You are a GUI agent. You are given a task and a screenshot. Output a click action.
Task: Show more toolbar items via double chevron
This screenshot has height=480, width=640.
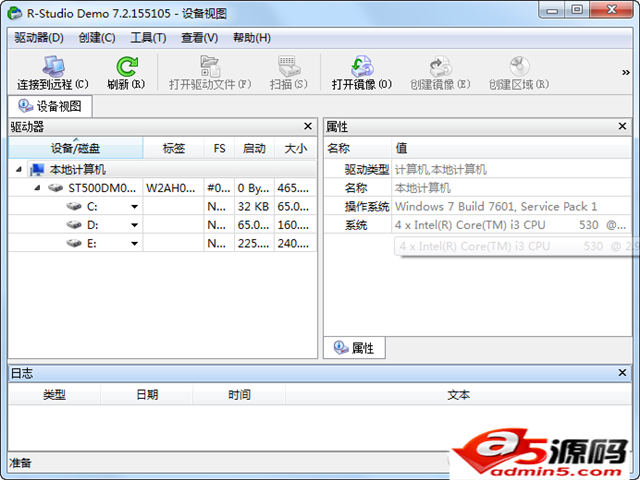pyautogui.click(x=626, y=73)
